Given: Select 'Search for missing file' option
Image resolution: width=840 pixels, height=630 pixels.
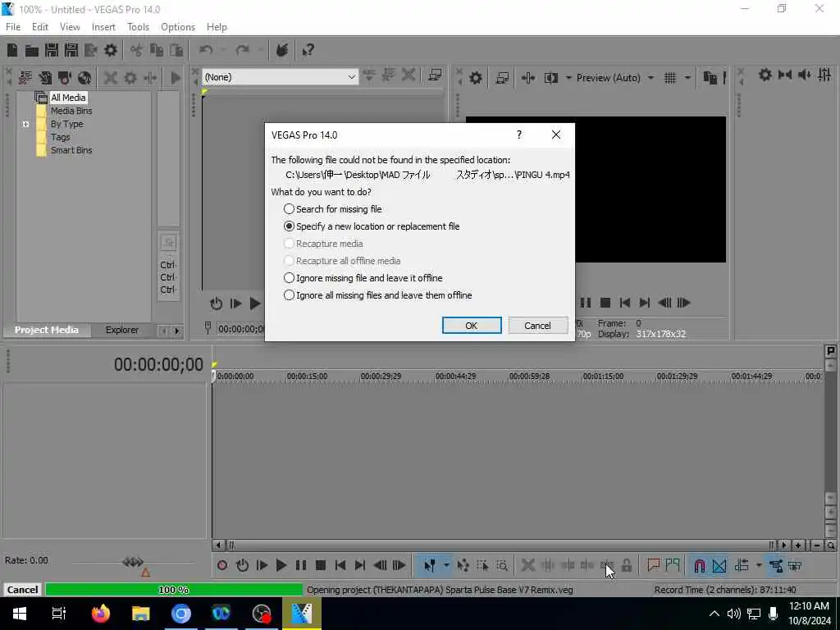Looking at the screenshot, I should (x=333, y=209).
